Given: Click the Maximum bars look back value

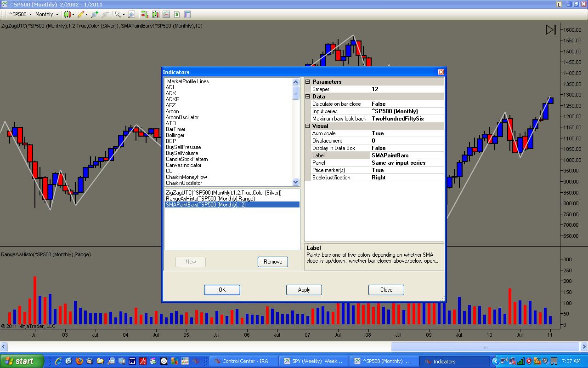Looking at the screenshot, I should click(407, 119).
